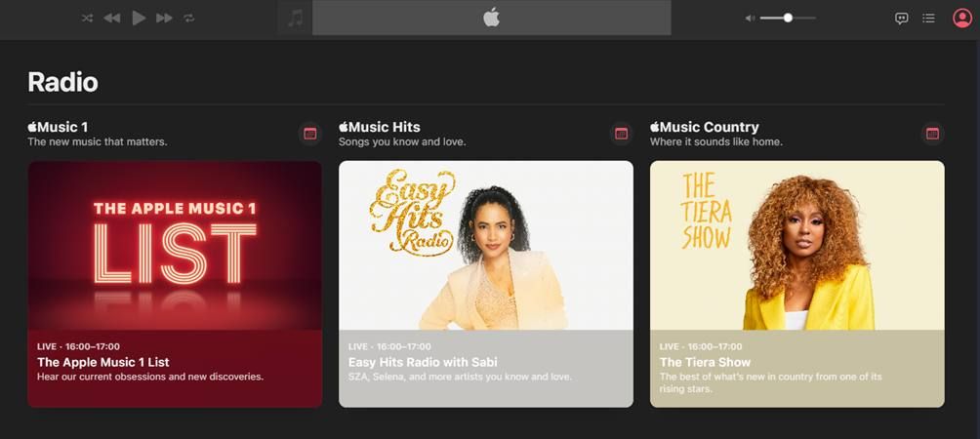The image size is (980, 439).
Task: Adjust the volume slider knob
Action: [788, 19]
